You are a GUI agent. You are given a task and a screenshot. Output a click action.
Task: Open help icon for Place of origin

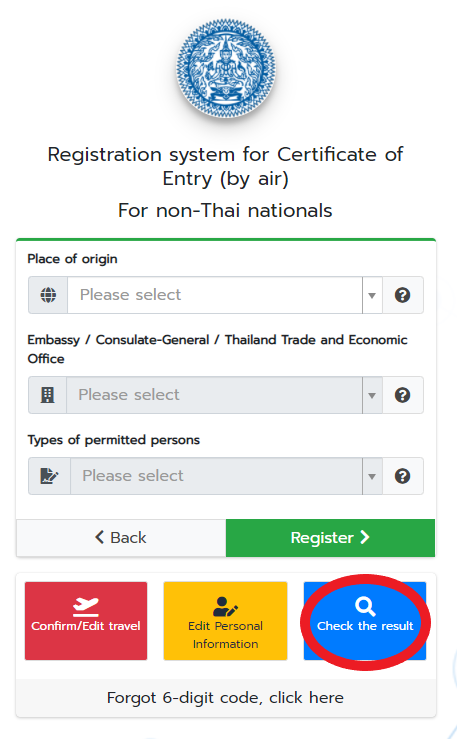pyautogui.click(x=402, y=295)
